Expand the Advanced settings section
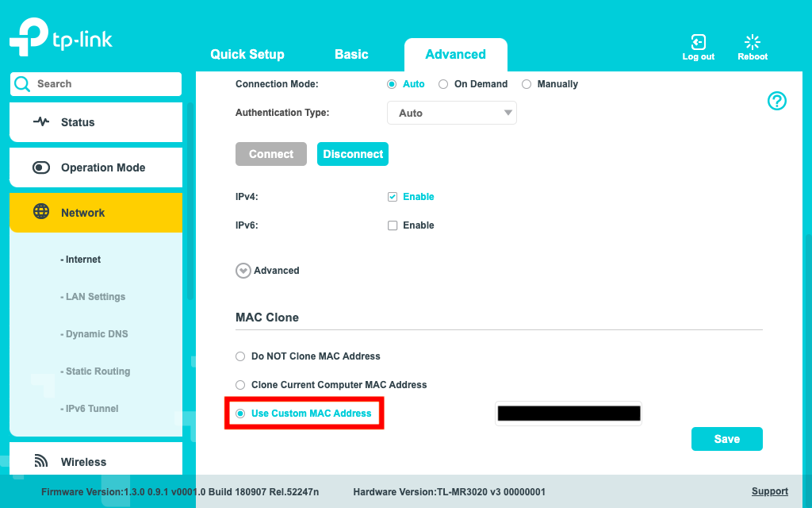Viewport: 812px width, 508px height. coord(243,271)
